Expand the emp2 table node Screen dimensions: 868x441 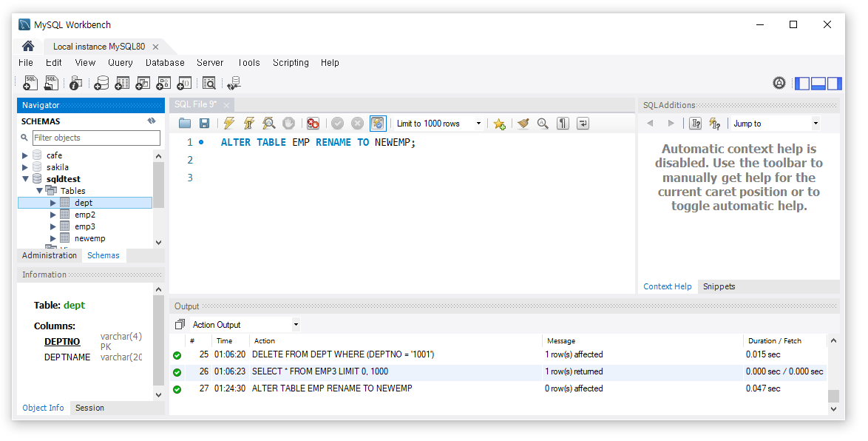tap(53, 215)
